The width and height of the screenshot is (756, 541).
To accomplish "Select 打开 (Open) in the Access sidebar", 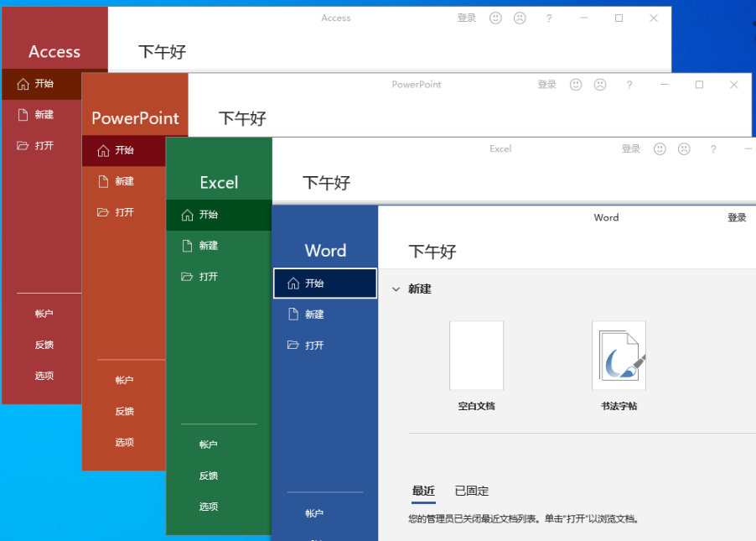I will pos(43,146).
